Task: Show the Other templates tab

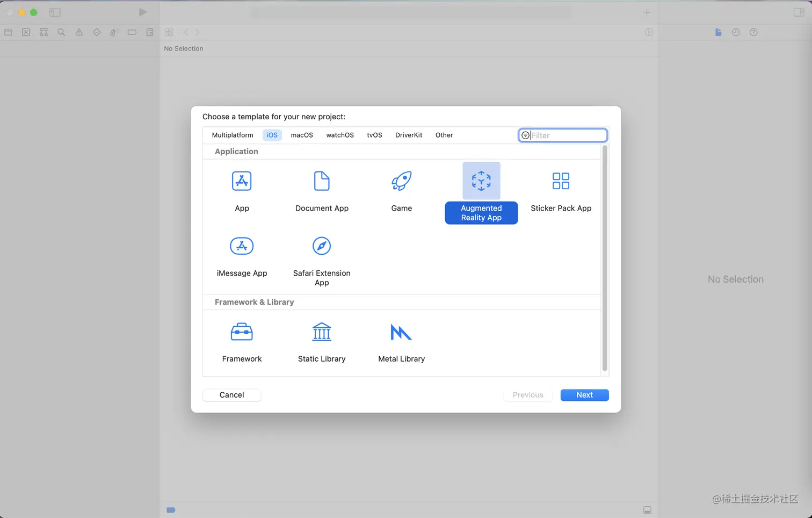Action: coord(444,135)
